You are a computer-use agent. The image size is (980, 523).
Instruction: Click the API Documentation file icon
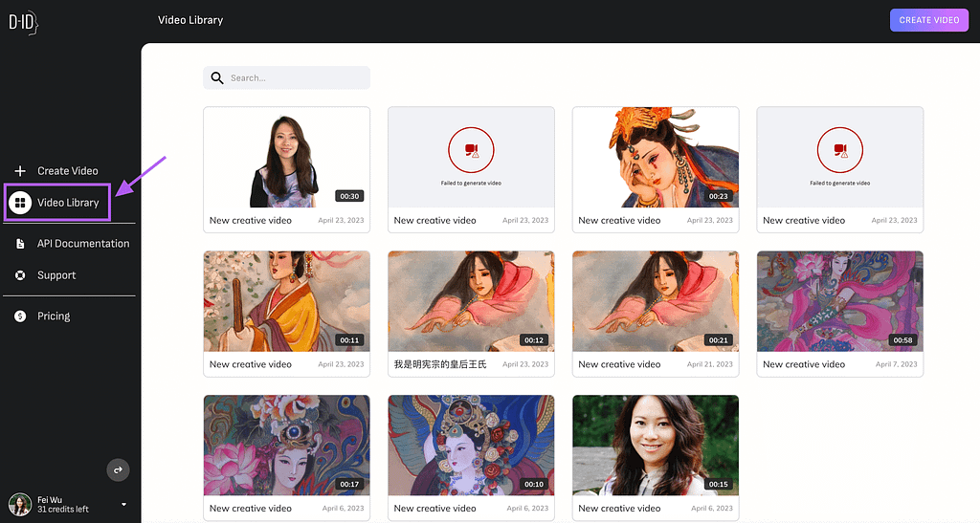coord(20,244)
